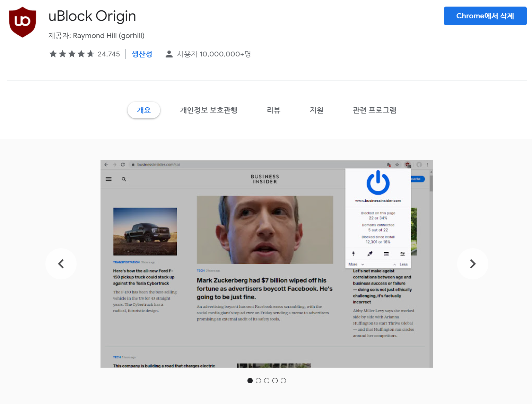This screenshot has width=532, height=404.
Task: Click the lightning bolt zapper icon
Action: [x=354, y=254]
